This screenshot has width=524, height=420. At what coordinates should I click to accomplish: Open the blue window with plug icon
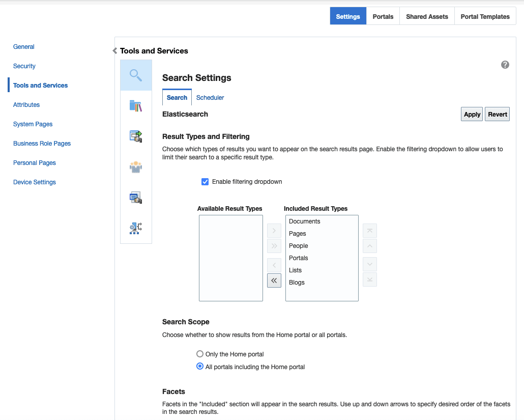(x=136, y=198)
